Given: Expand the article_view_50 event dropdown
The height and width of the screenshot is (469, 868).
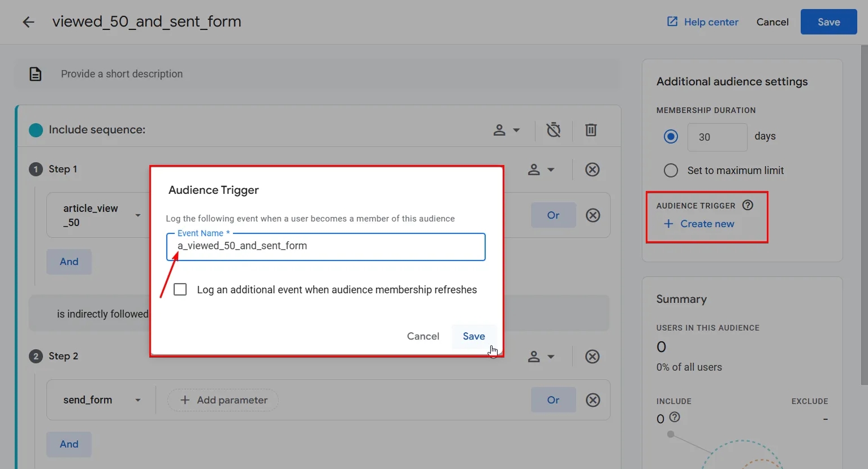Looking at the screenshot, I should coord(138,215).
